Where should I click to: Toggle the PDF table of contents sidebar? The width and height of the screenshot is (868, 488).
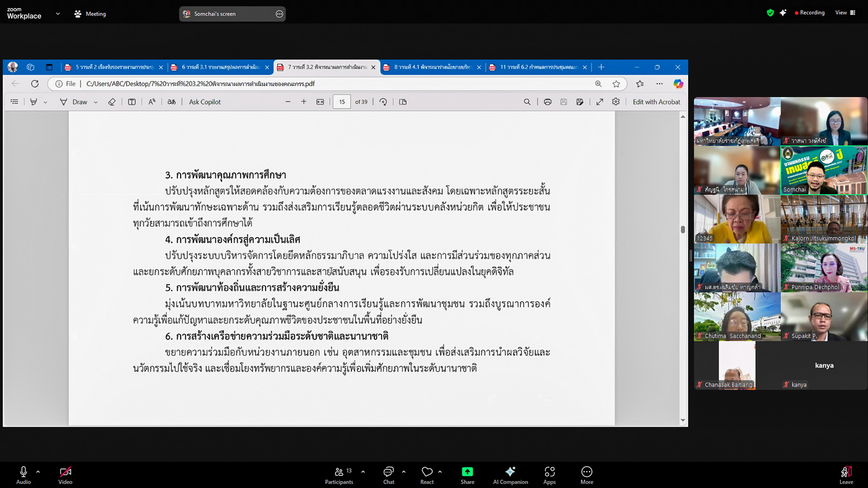coord(14,102)
